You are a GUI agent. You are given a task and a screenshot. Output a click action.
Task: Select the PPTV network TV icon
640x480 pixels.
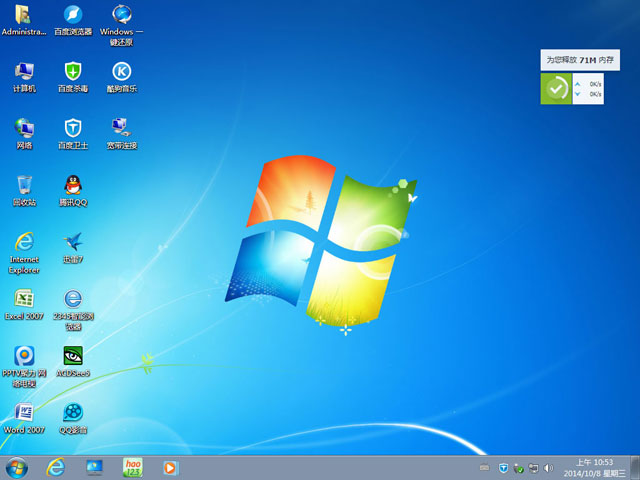pyautogui.click(x=24, y=367)
